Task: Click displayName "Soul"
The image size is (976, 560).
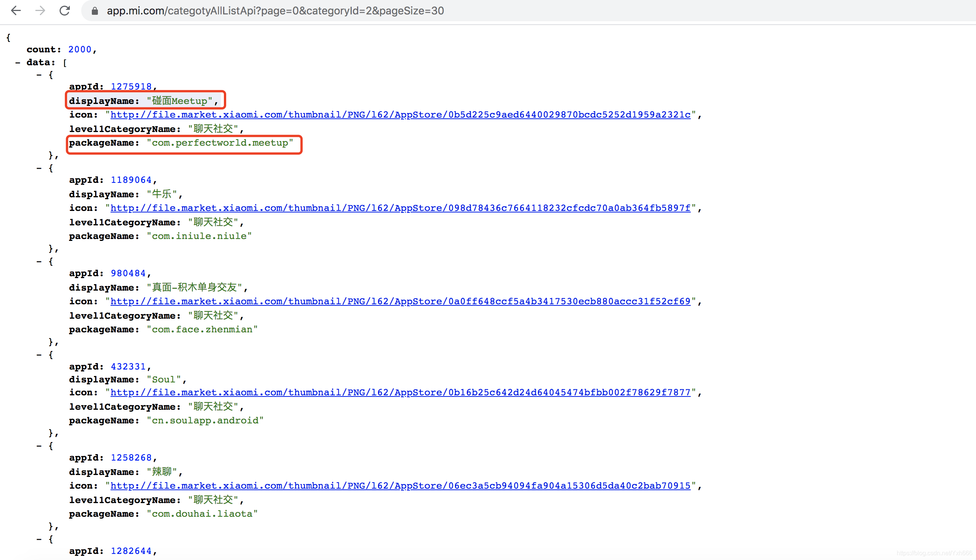Action: point(164,380)
